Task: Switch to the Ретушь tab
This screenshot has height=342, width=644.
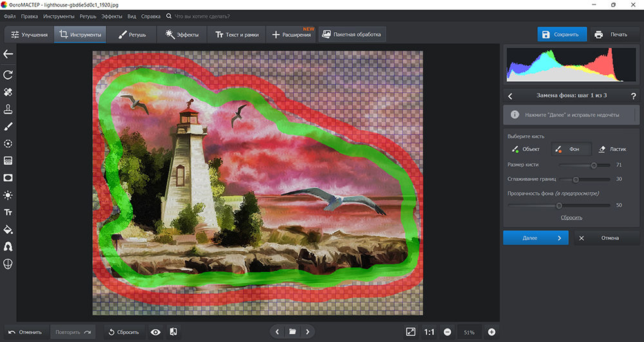Action: pyautogui.click(x=132, y=34)
